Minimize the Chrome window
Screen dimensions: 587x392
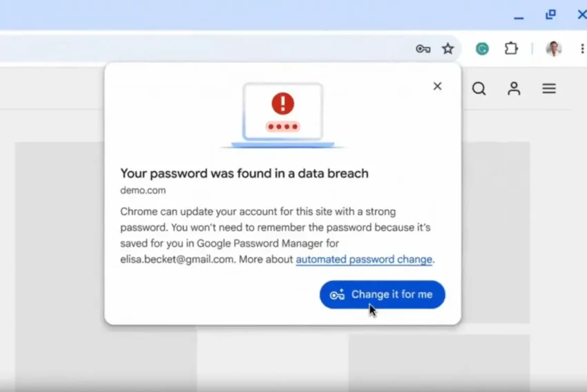[519, 17]
